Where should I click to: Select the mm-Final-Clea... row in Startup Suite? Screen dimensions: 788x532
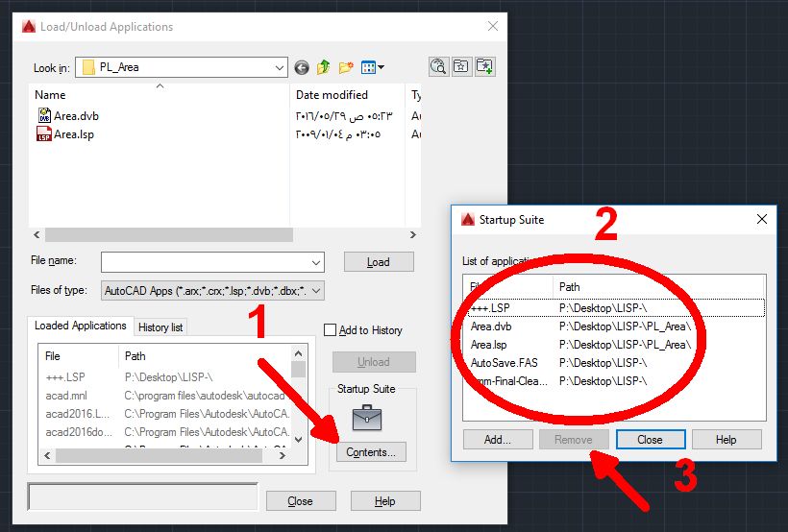pos(616,381)
